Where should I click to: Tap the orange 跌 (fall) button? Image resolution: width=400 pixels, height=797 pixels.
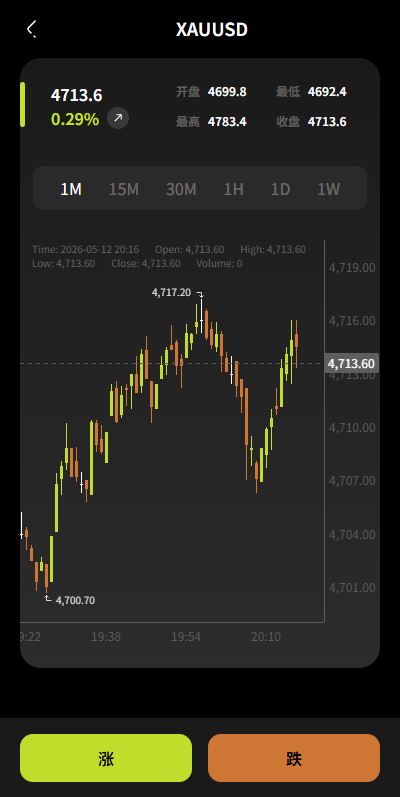(x=294, y=758)
